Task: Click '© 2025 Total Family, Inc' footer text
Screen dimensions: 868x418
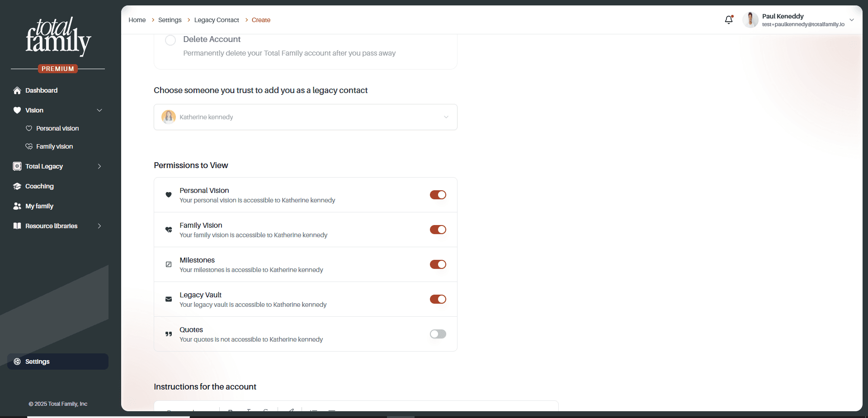Action: [58, 404]
